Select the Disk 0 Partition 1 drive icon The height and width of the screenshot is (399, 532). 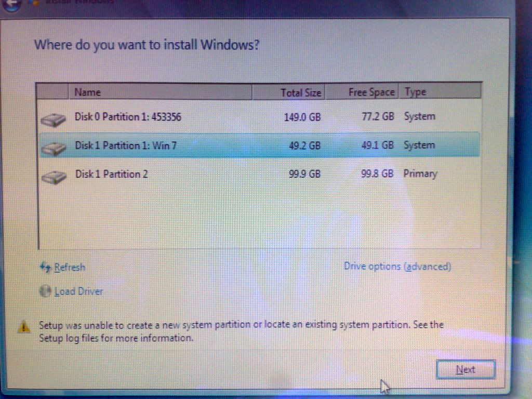point(53,120)
